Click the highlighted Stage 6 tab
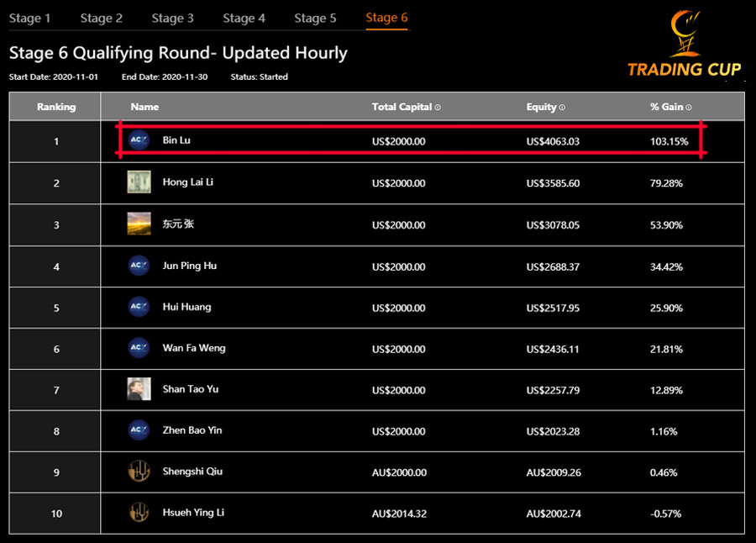Image resolution: width=756 pixels, height=543 pixels. (386, 18)
